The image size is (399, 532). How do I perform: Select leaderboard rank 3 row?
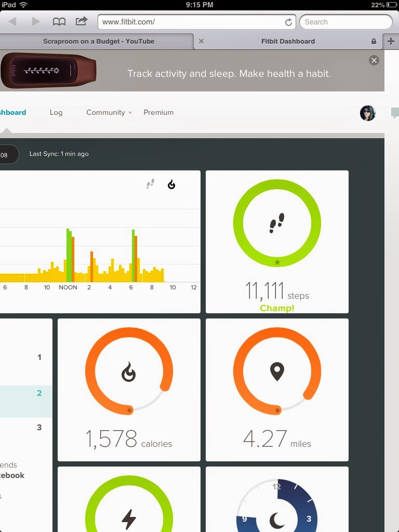26,427
